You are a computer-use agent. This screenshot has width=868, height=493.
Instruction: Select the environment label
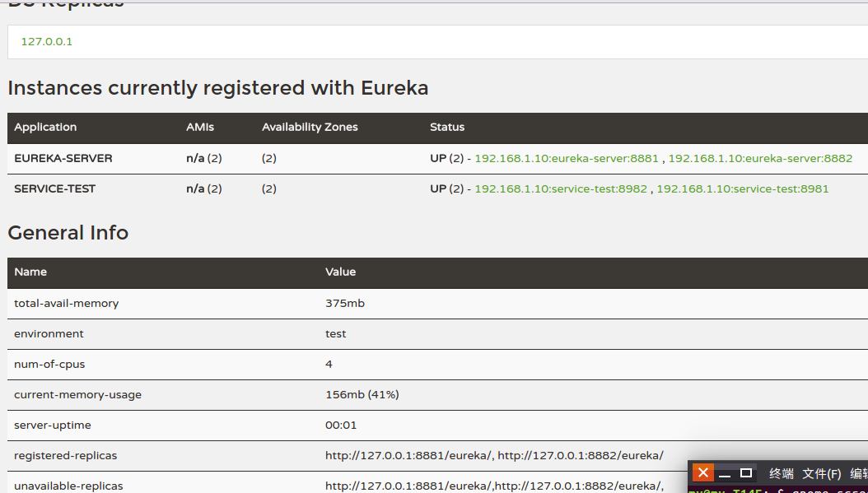click(x=49, y=333)
